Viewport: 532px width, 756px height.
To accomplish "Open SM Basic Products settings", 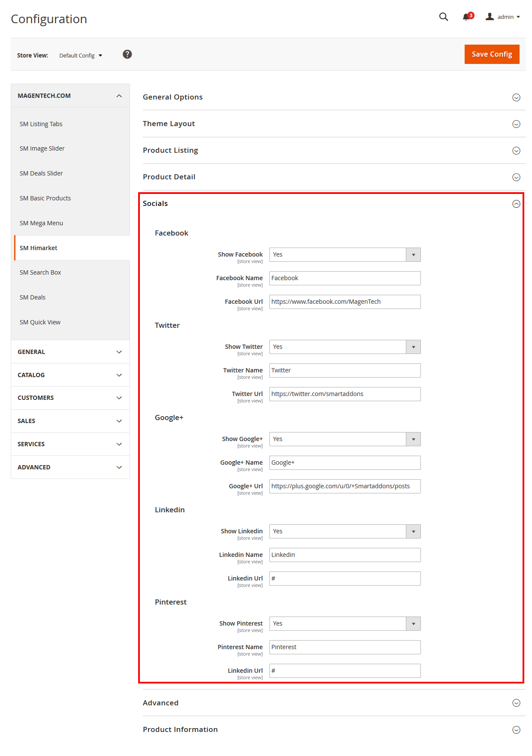I will pyautogui.click(x=45, y=198).
